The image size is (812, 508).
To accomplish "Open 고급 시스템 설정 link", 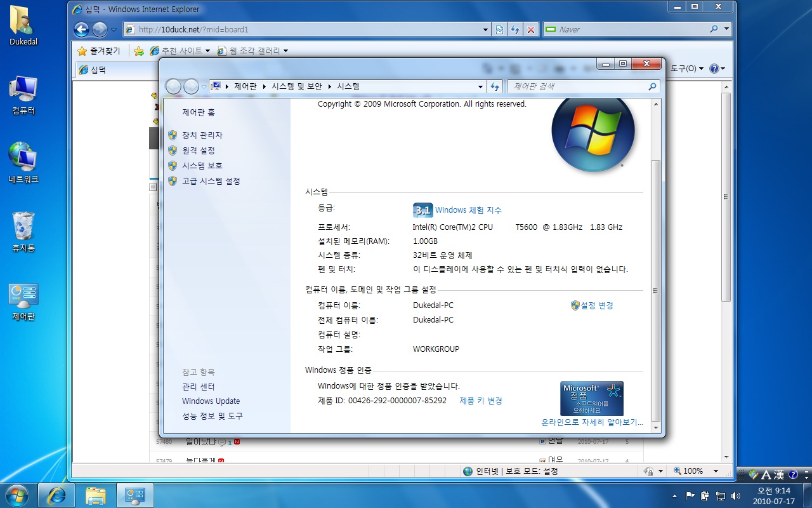I will point(211,181).
